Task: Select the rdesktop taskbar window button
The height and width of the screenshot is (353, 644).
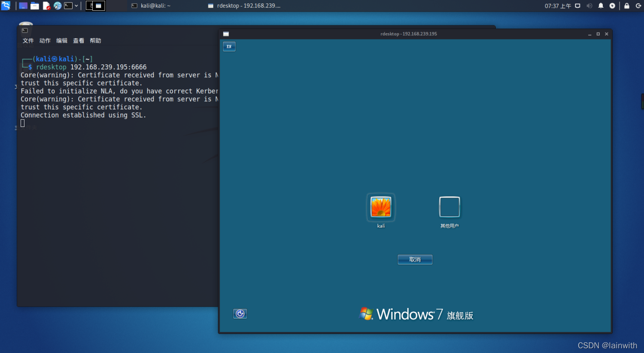Action: pos(244,6)
